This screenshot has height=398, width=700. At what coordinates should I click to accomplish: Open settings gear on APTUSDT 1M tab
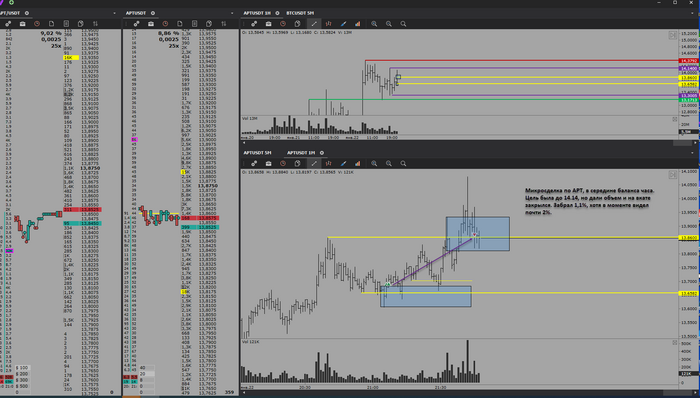tap(321, 153)
